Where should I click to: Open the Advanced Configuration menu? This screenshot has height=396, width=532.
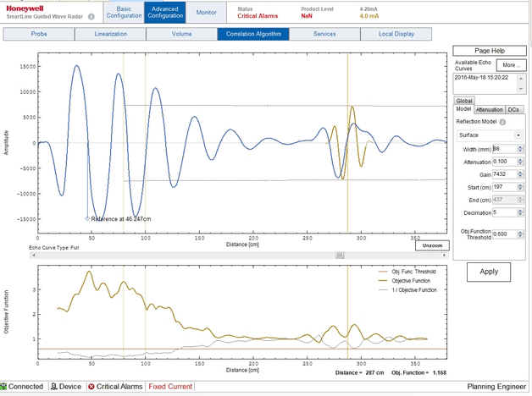163,12
